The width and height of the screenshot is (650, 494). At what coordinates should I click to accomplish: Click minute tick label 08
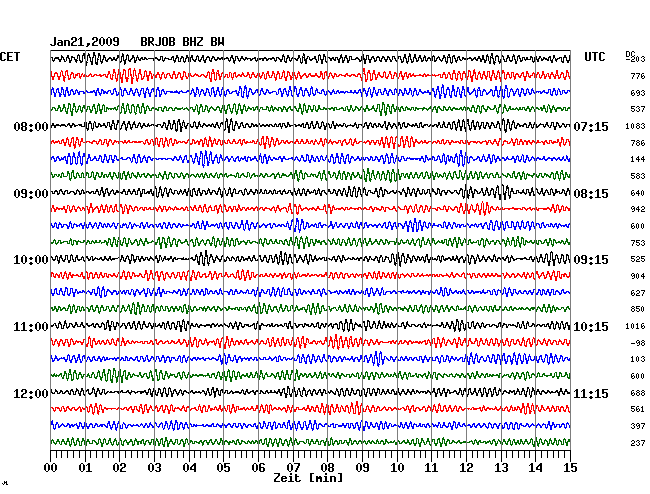(x=327, y=468)
